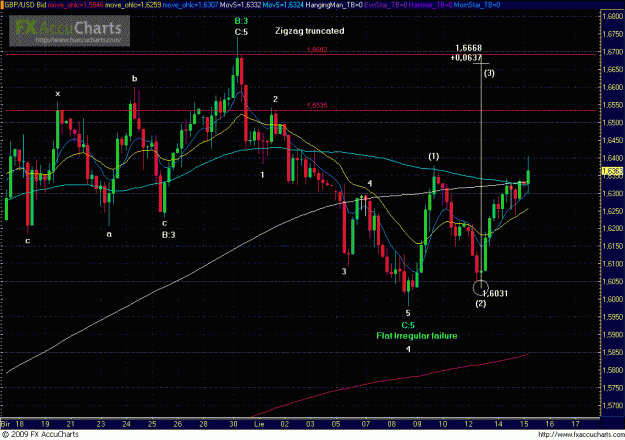Viewport: 625px width, 440px height.
Task: Click the Zigzag truncated annotation
Action: [310, 31]
